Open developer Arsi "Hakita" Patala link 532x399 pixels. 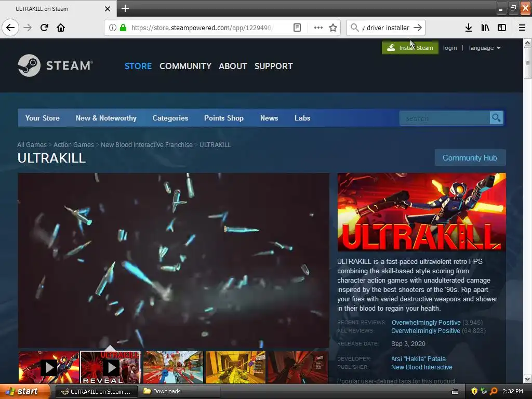click(x=418, y=358)
